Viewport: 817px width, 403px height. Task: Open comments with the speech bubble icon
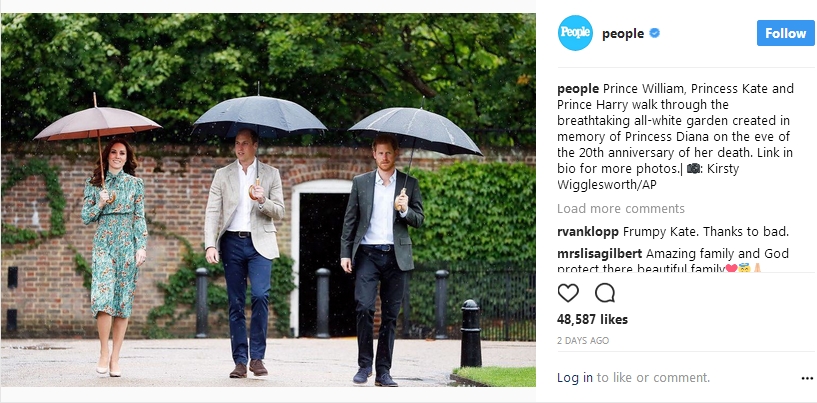[x=605, y=293]
